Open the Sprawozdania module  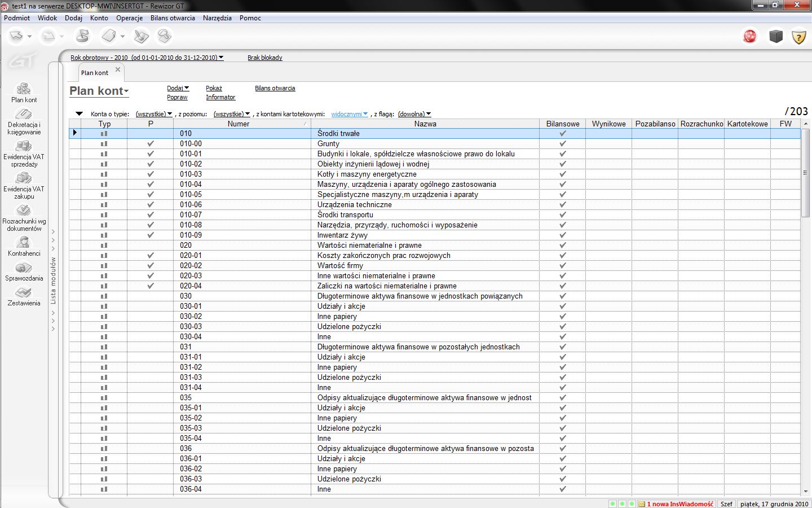(24, 271)
